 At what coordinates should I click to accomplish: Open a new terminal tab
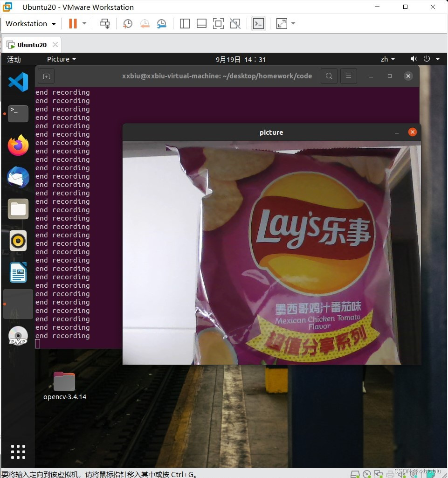click(46, 76)
